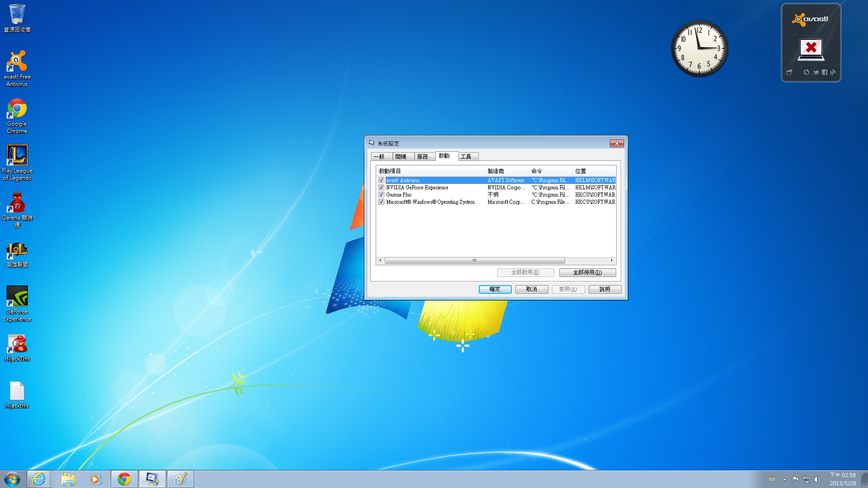This screenshot has height=488, width=868.
Task: Select avast! Free Antivirus desktop shortcut
Action: tap(17, 69)
